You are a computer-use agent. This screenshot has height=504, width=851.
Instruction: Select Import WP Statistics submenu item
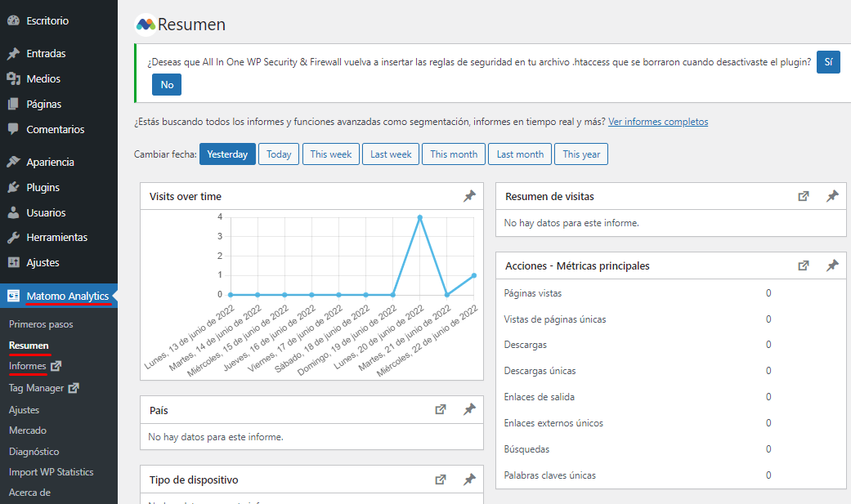click(x=51, y=472)
